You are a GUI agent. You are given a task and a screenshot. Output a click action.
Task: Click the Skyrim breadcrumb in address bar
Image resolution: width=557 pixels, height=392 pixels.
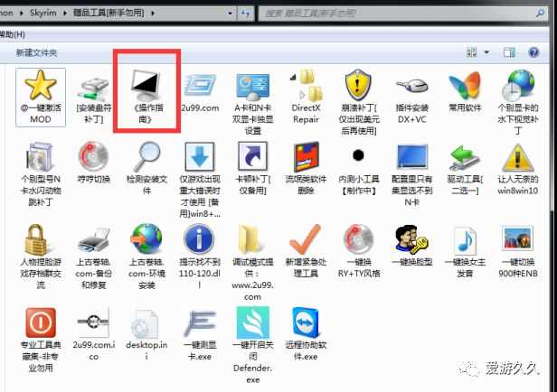tap(43, 14)
